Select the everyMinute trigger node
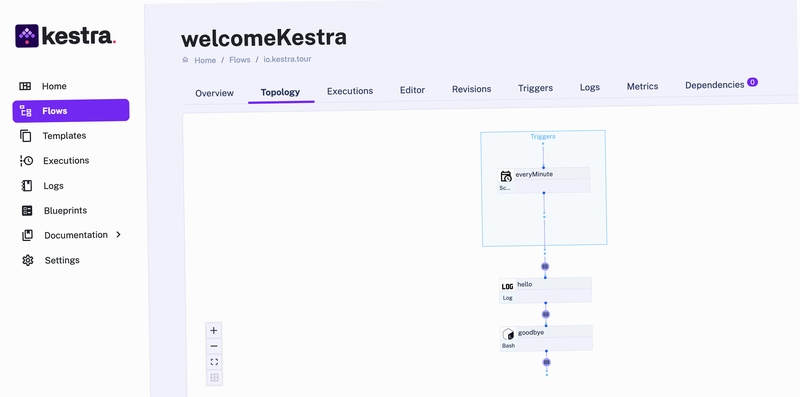The height and width of the screenshot is (397, 800). pyautogui.click(x=543, y=180)
